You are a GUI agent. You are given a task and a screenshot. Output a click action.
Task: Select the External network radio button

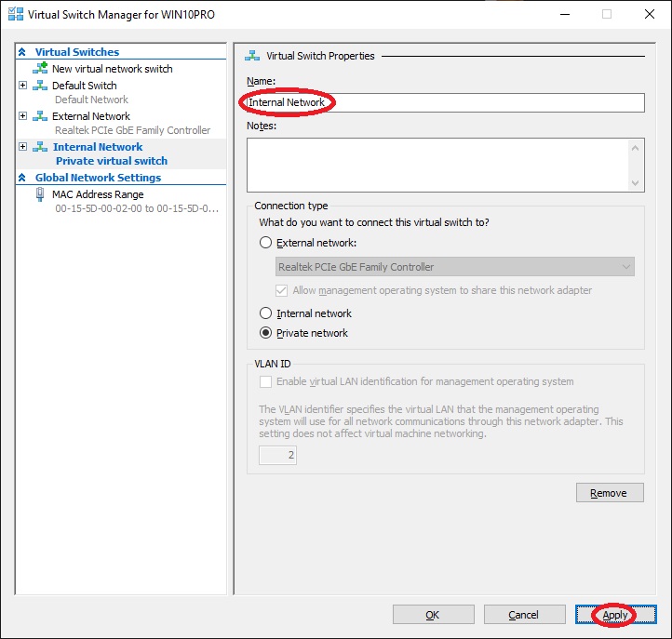click(x=265, y=243)
